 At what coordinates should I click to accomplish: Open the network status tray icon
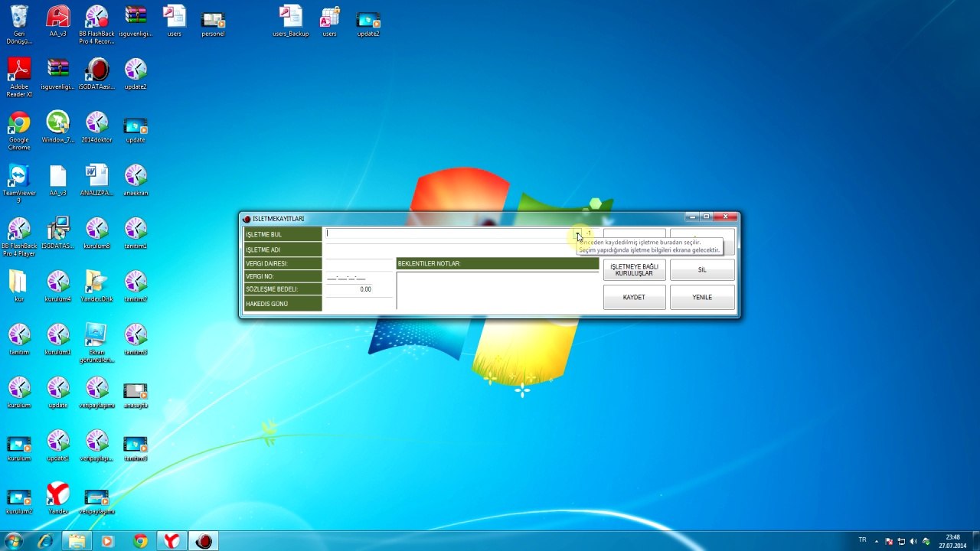coord(901,541)
